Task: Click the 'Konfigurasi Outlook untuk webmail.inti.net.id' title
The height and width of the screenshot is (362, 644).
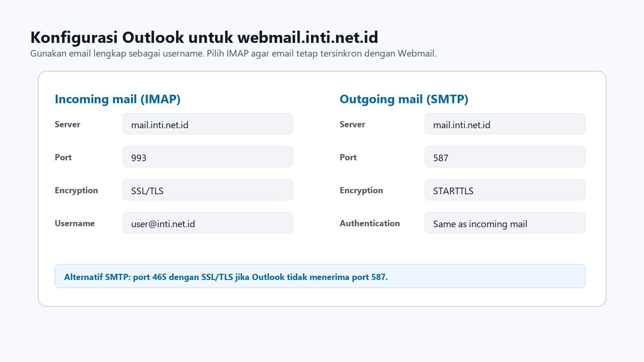Action: point(204,37)
